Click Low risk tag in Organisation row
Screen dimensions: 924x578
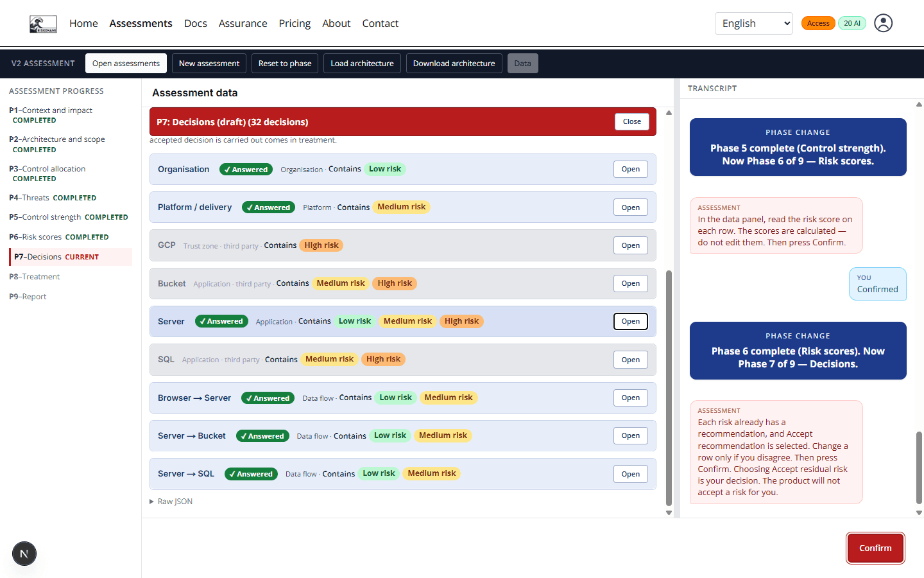385,169
